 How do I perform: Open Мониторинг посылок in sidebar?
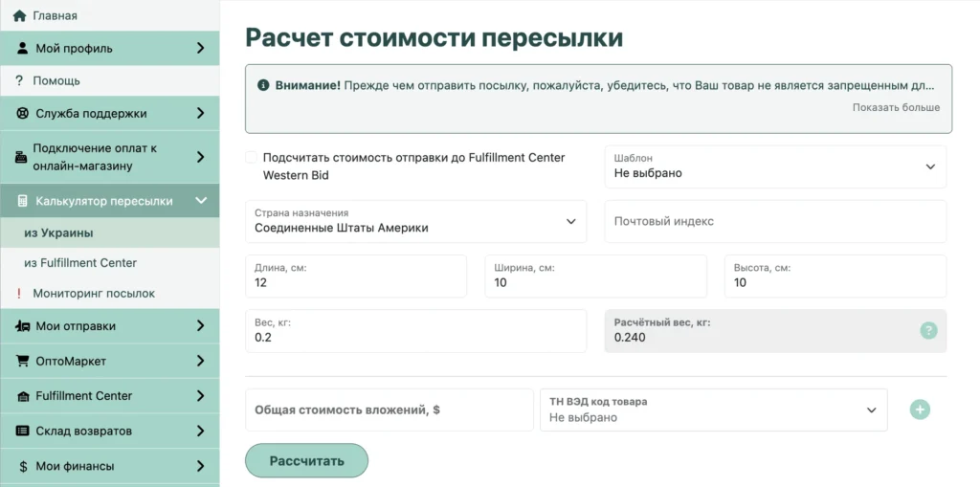(x=109, y=293)
